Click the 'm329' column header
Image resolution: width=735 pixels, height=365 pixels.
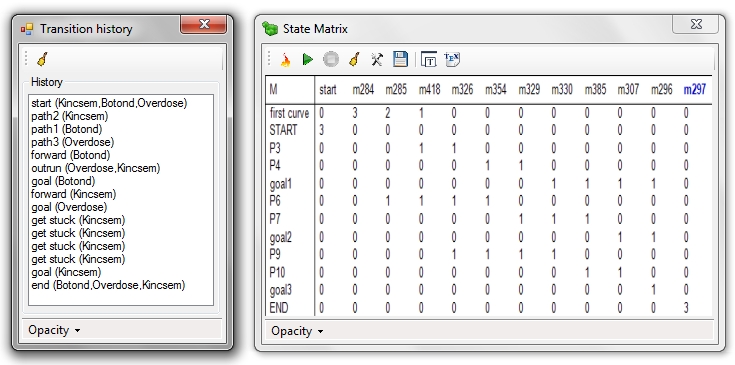529,89
